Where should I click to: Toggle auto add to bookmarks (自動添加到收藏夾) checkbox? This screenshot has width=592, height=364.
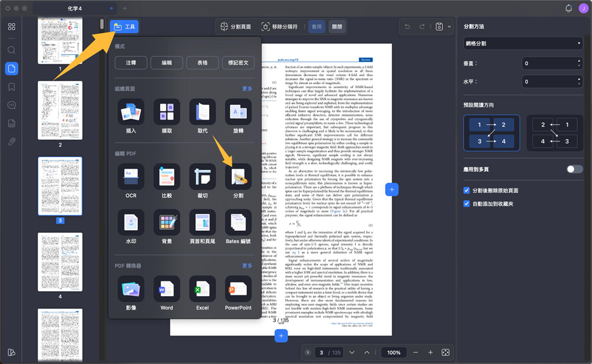pyautogui.click(x=467, y=204)
